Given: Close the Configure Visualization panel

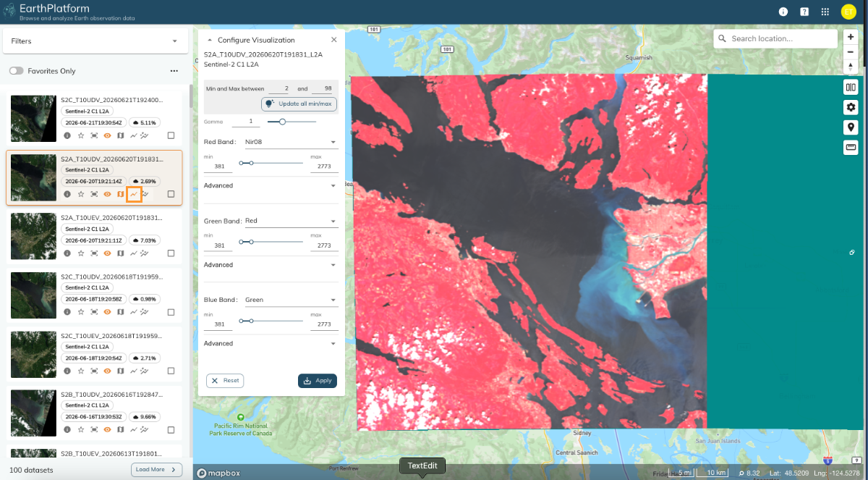Looking at the screenshot, I should coord(333,41).
